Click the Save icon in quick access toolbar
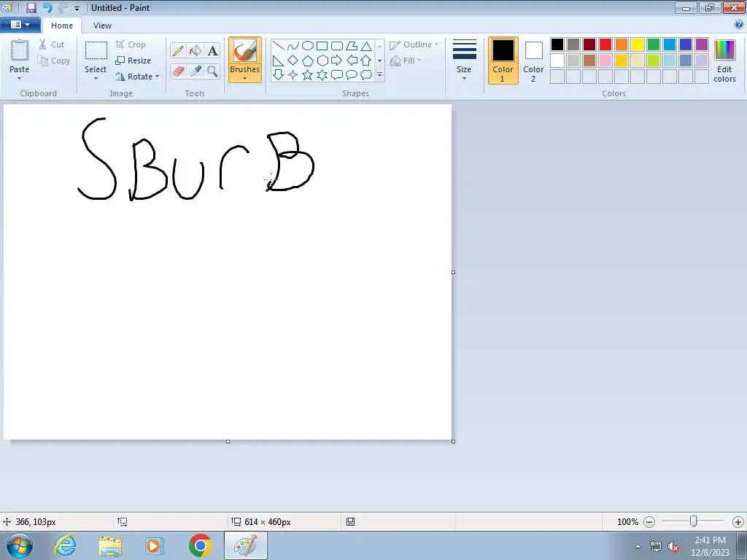Screen dimensions: 747x560 (x=31, y=7)
